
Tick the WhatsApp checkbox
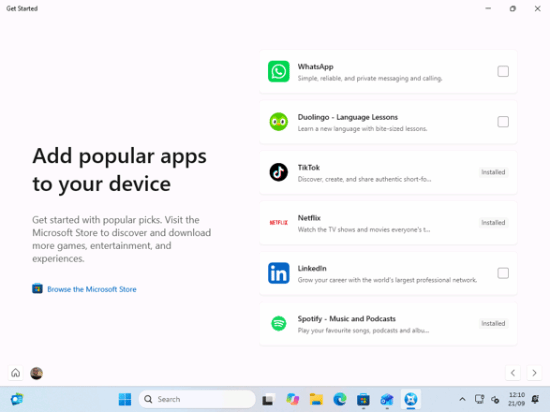(503, 72)
